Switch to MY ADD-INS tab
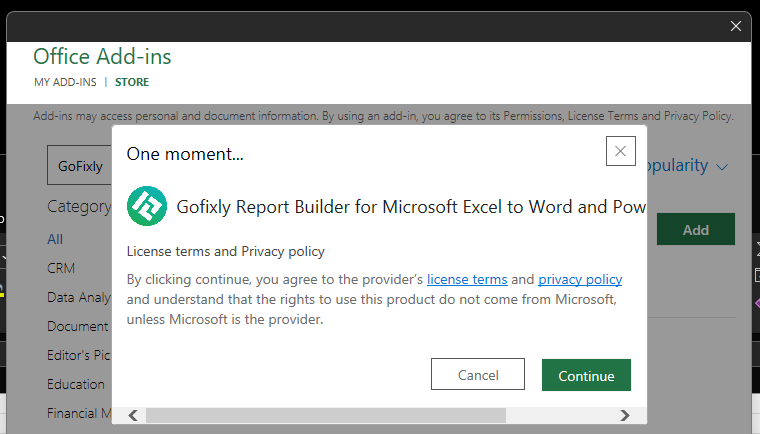Viewport: 760px width, 434px height. tap(65, 82)
